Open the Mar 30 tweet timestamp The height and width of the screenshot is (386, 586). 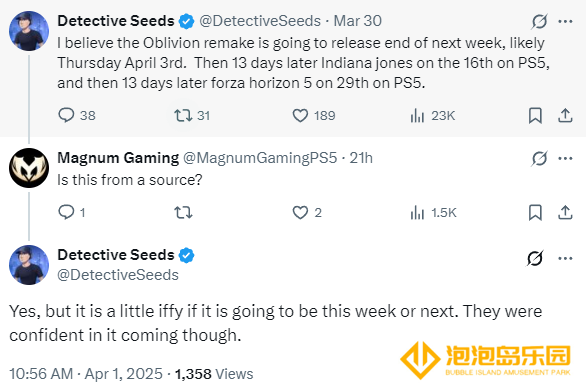pos(357,21)
